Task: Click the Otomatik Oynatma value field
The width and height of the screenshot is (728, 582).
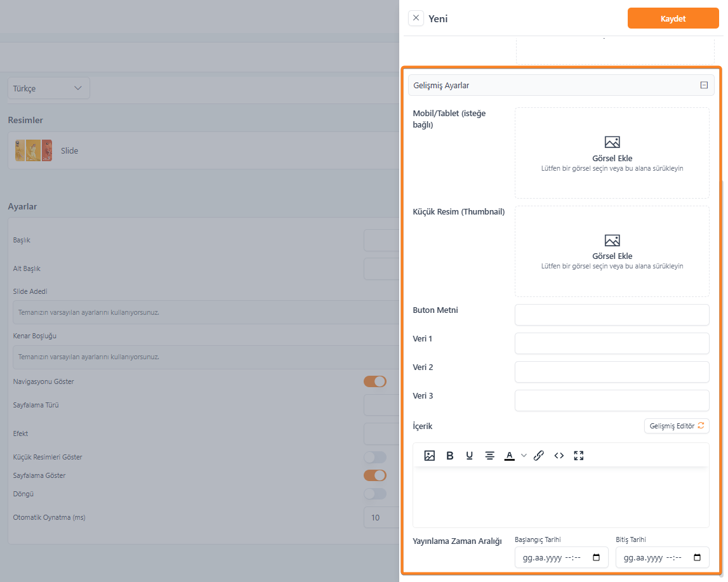Action: click(x=381, y=517)
